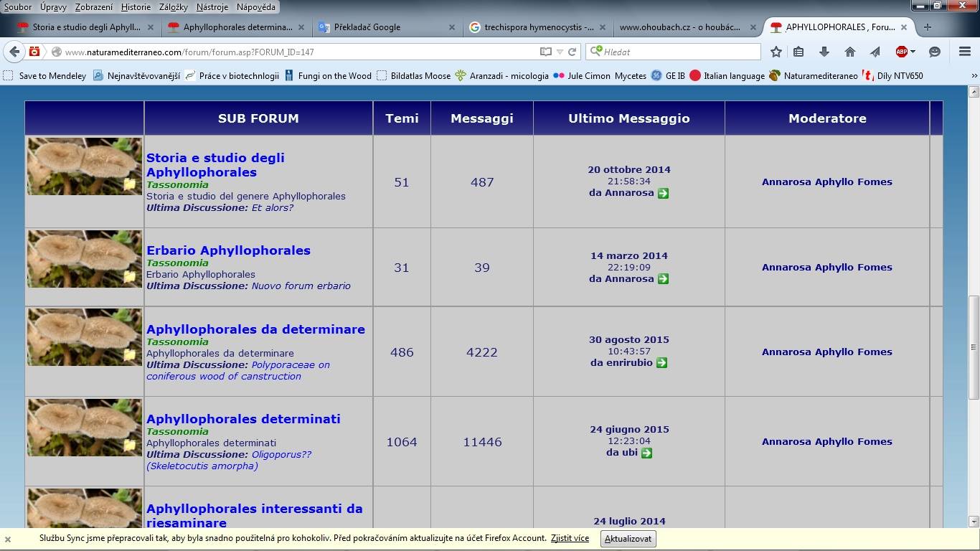Click the Erbario Aphyllophorales mushroom thumbnail
The height and width of the screenshot is (551, 980).
85,259
